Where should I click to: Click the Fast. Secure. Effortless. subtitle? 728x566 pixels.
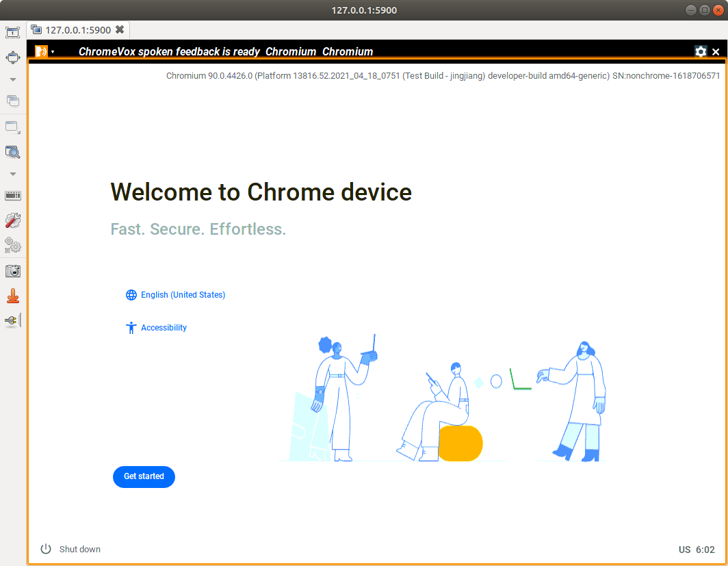[x=198, y=229]
